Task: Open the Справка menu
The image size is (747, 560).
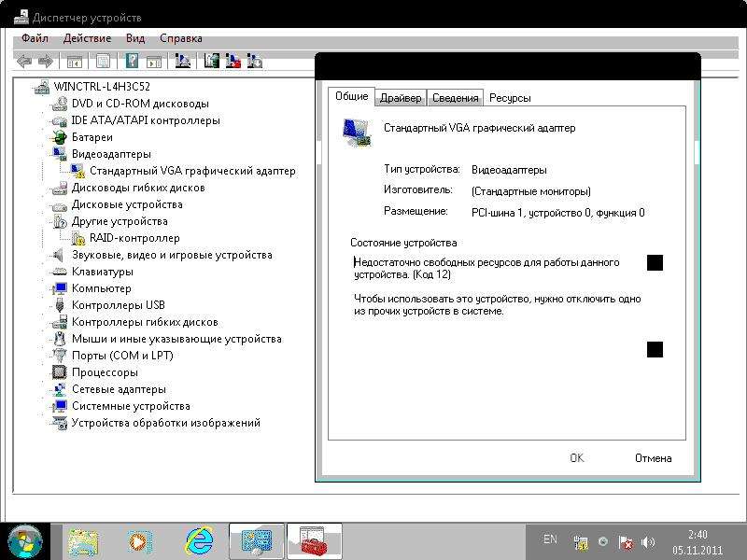Action: (180, 38)
